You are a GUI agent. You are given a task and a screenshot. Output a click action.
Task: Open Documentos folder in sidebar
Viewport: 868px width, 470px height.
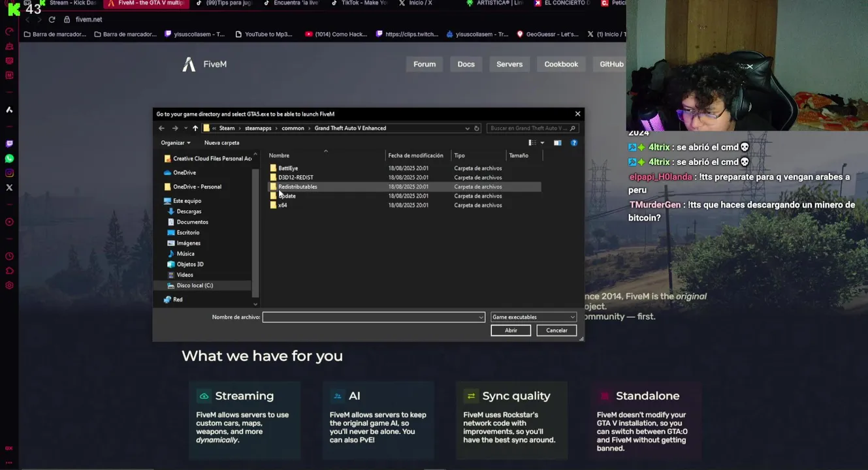(187, 222)
